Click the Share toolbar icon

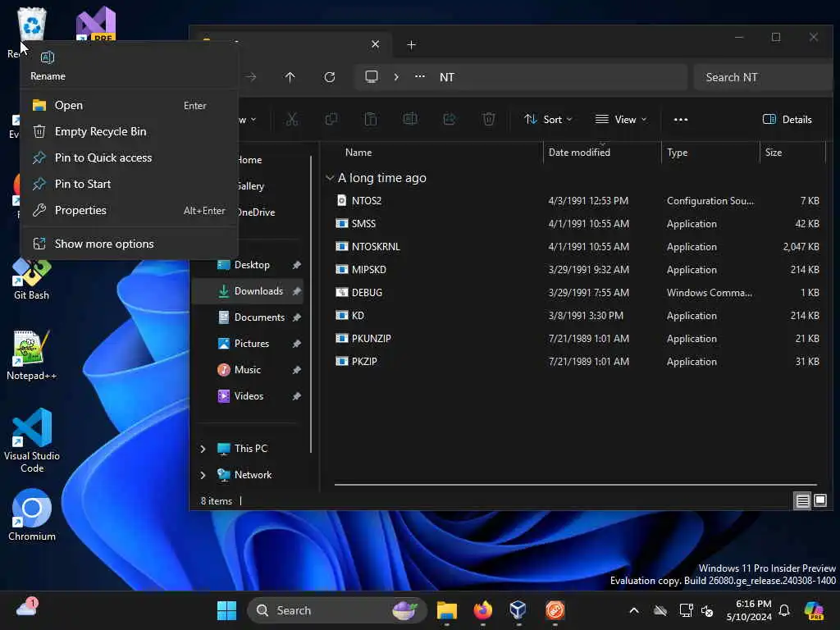click(x=449, y=120)
